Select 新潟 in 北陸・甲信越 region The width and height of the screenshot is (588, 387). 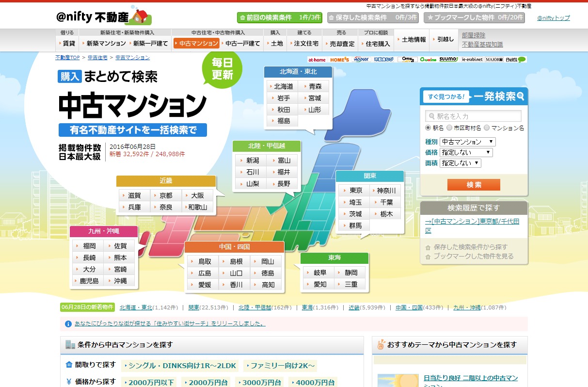[x=251, y=160]
